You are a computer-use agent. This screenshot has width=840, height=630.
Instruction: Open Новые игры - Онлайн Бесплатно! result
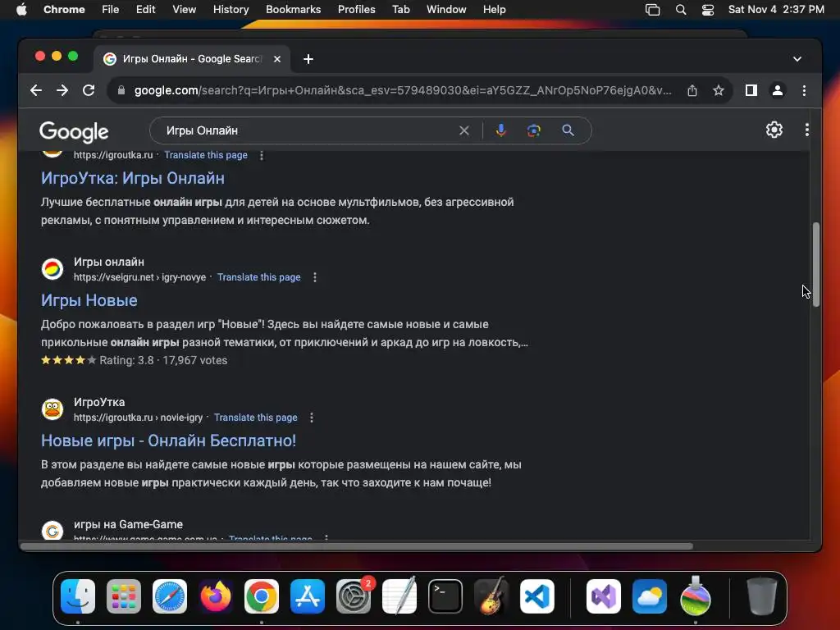pyautogui.click(x=169, y=441)
